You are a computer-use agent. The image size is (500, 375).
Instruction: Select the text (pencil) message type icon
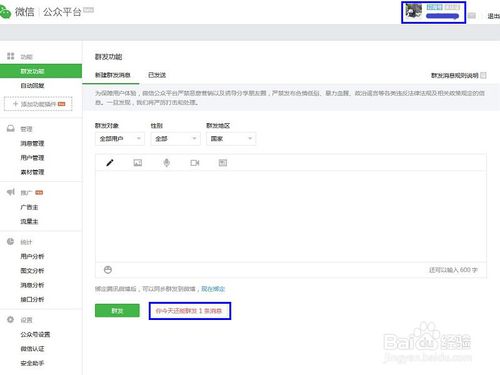point(110,163)
